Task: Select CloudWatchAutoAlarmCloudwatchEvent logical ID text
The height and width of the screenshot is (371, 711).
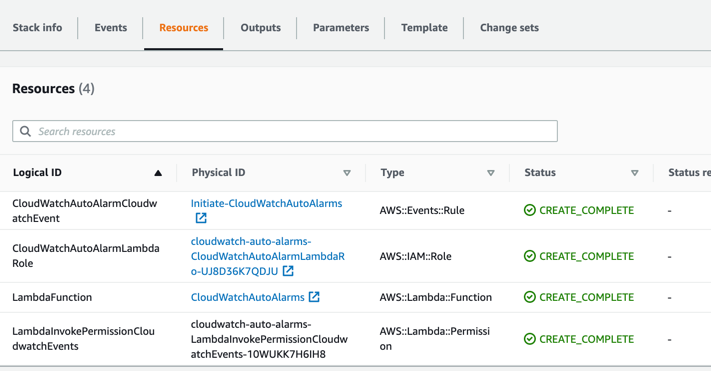Action: pyautogui.click(x=85, y=210)
